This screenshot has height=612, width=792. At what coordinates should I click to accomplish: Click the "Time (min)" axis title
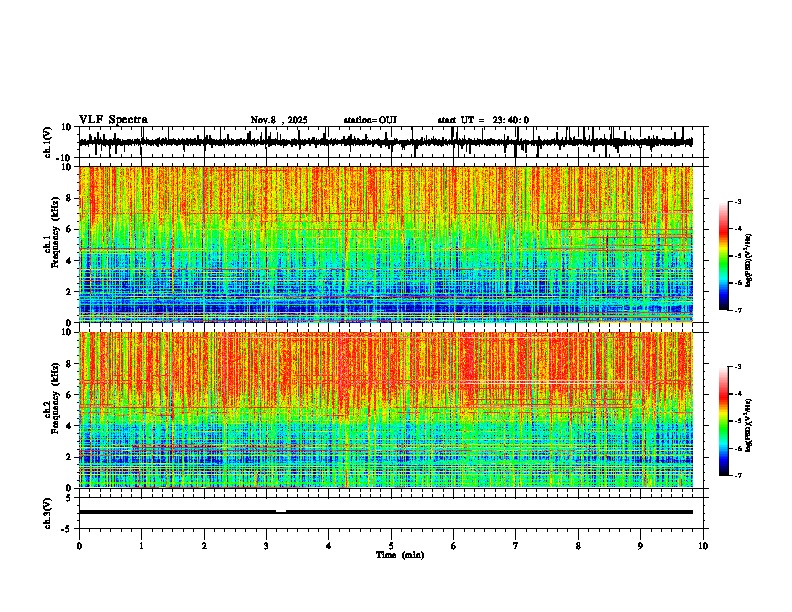pyautogui.click(x=400, y=555)
